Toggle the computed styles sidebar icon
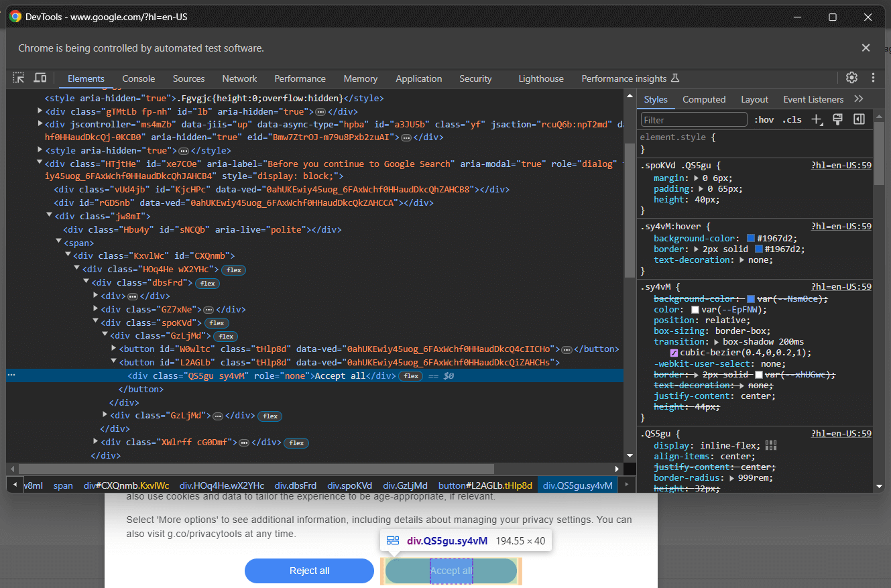891x588 pixels. click(x=859, y=119)
